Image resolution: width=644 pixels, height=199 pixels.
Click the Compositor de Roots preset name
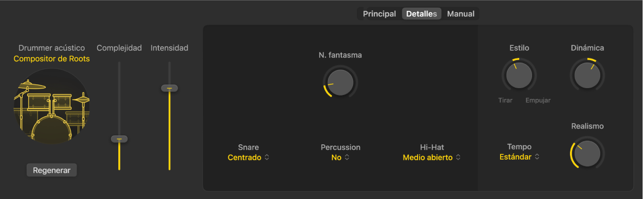point(52,59)
